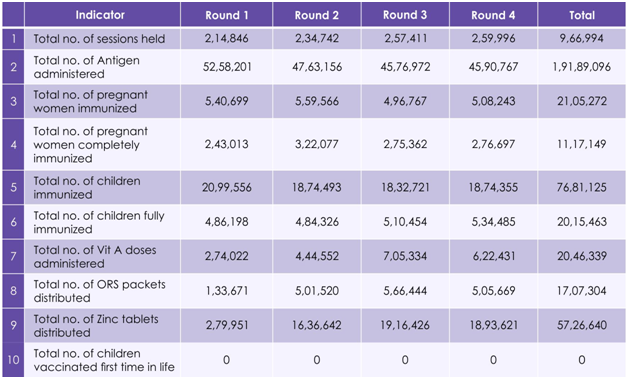Click the Total value 57,26,640

[582, 325]
